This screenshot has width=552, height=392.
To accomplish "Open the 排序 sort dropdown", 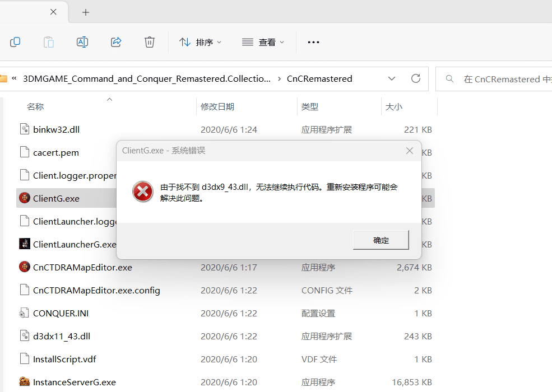I will click(200, 42).
